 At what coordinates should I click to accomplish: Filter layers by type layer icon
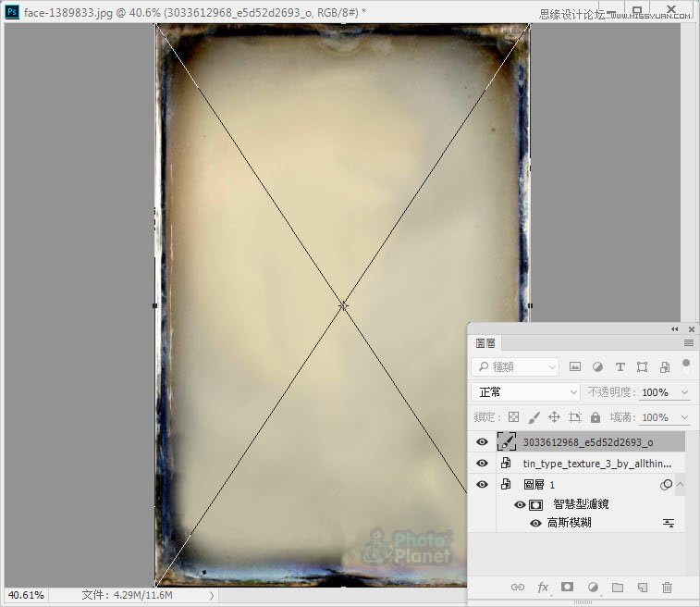pos(620,366)
